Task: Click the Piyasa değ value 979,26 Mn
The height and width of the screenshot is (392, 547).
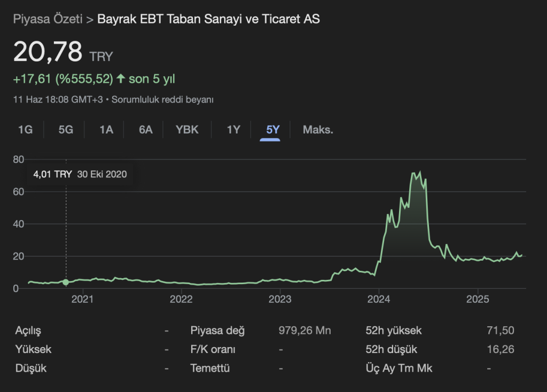Action: [304, 331]
